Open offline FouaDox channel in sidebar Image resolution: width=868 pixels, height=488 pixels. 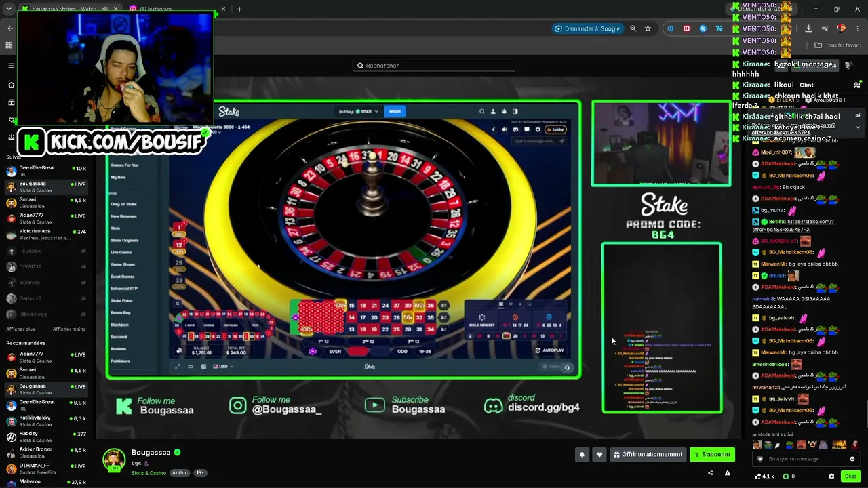pyautogui.click(x=45, y=251)
